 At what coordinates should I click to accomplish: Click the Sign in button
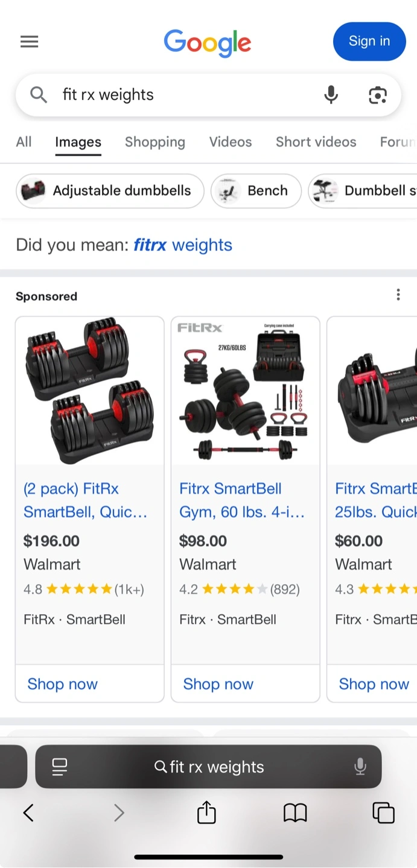(369, 42)
